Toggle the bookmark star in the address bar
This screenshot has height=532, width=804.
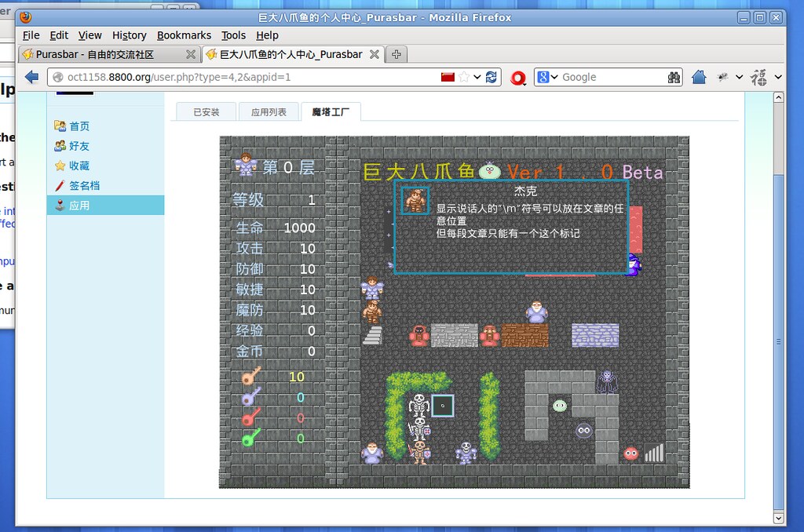464,77
